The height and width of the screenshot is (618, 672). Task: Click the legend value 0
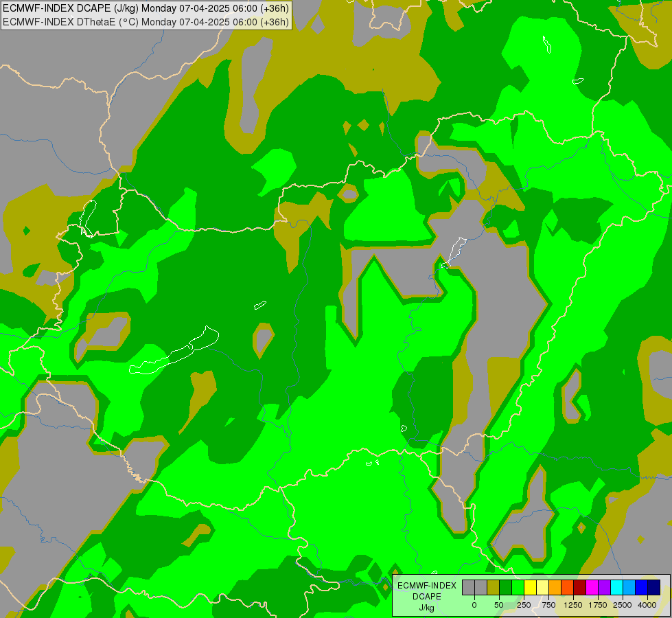[474, 605]
